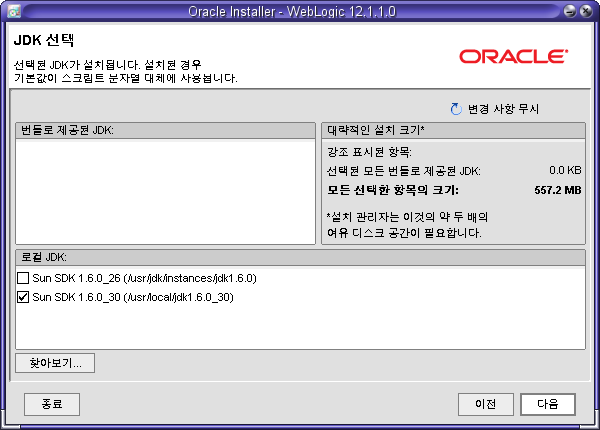
Task: Click the discard changes refresh icon
Action: click(x=457, y=108)
